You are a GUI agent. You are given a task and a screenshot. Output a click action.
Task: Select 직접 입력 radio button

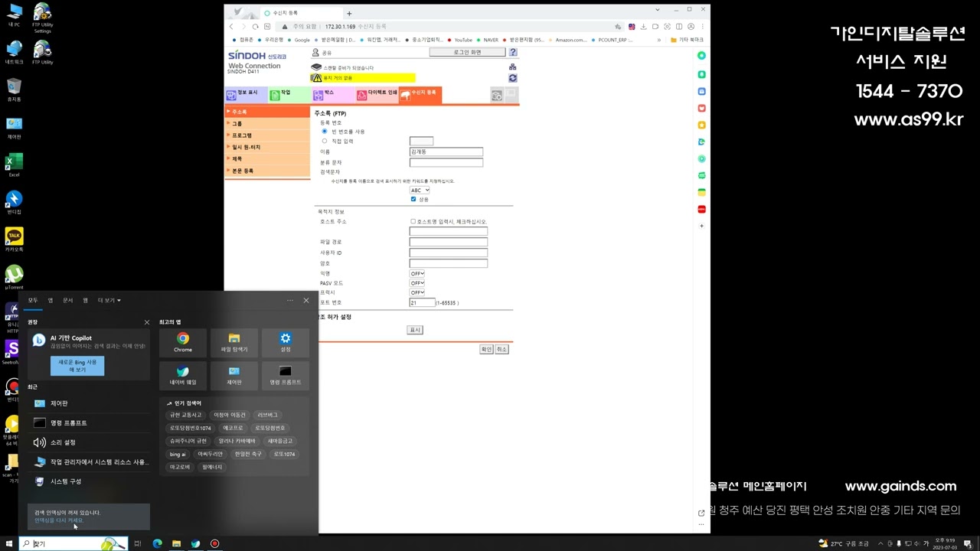click(325, 141)
